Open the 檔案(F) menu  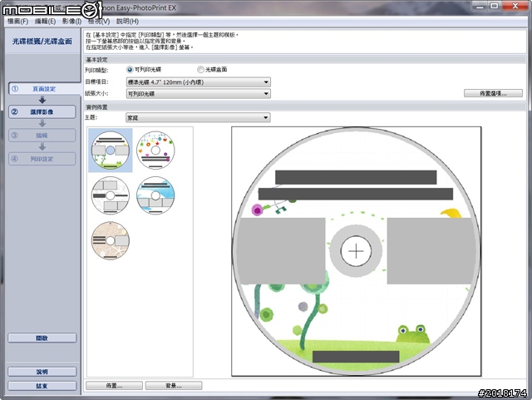[18, 22]
